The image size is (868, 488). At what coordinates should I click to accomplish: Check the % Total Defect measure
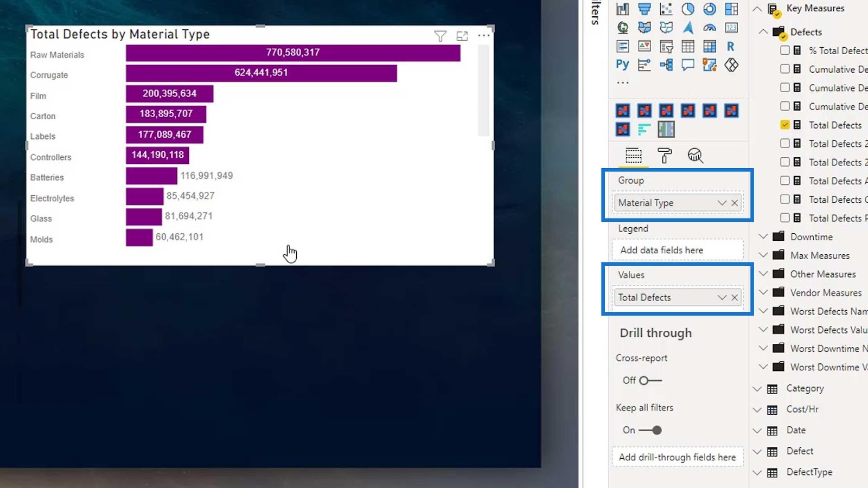pos(785,50)
